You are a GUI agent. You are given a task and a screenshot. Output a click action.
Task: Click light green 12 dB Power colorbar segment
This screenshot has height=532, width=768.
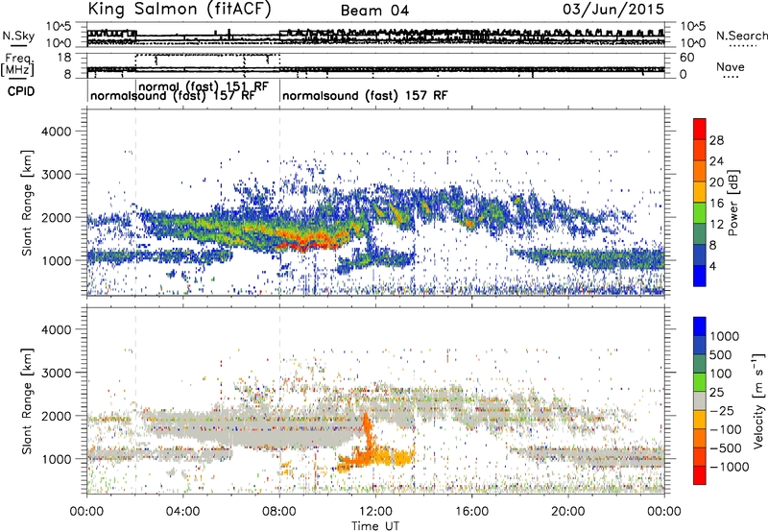coord(700,213)
